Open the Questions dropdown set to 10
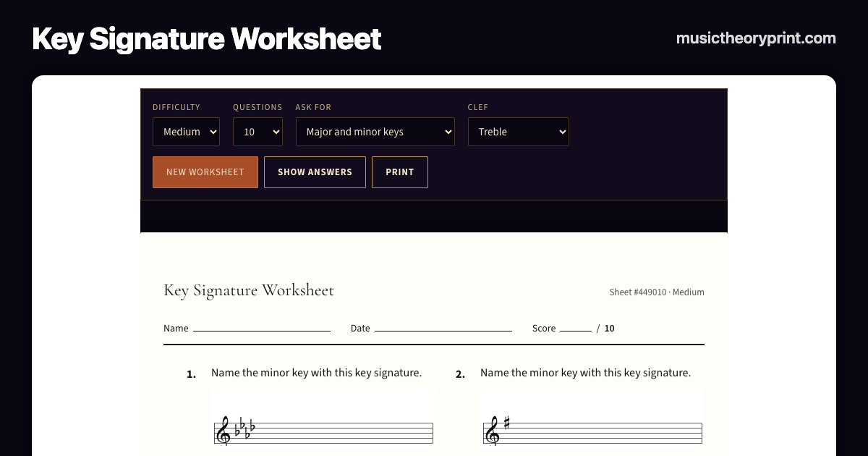The width and height of the screenshot is (868, 456). (x=258, y=132)
